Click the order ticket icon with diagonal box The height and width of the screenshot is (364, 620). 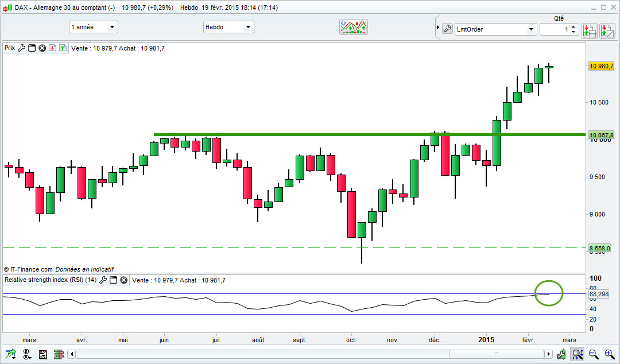[x=607, y=30]
